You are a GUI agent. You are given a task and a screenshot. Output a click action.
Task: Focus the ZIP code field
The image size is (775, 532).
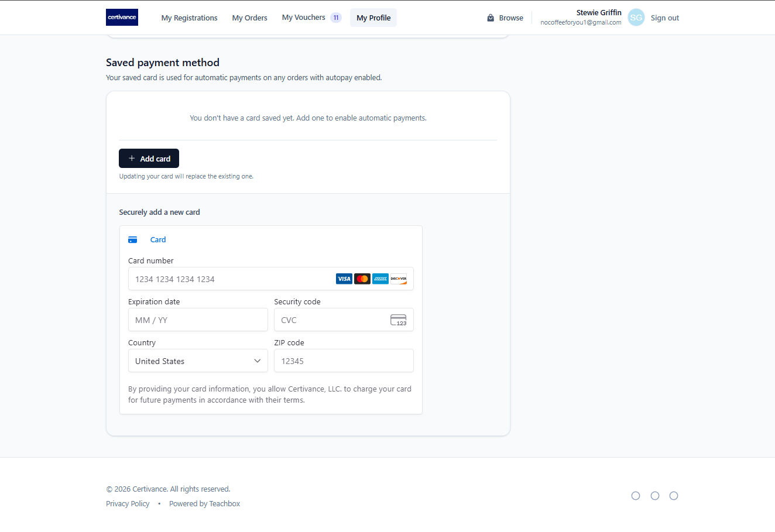coord(344,361)
